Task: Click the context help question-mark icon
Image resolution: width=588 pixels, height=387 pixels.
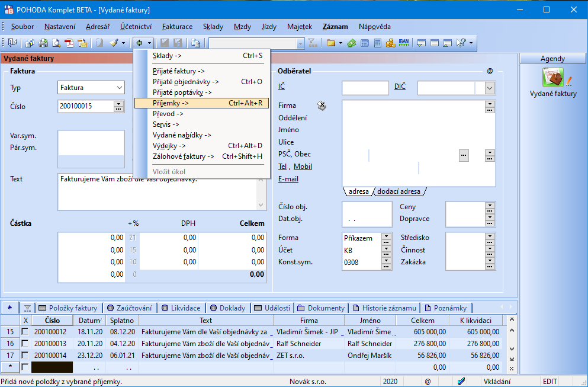Action: click(x=461, y=43)
